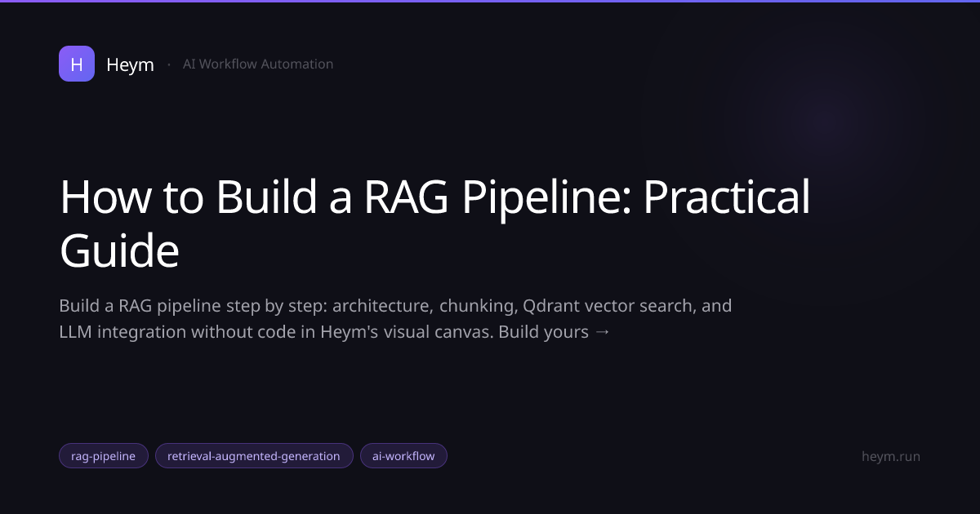Enable the ai-workflow tag filter
Screen dimensions: 980x514
(x=403, y=455)
